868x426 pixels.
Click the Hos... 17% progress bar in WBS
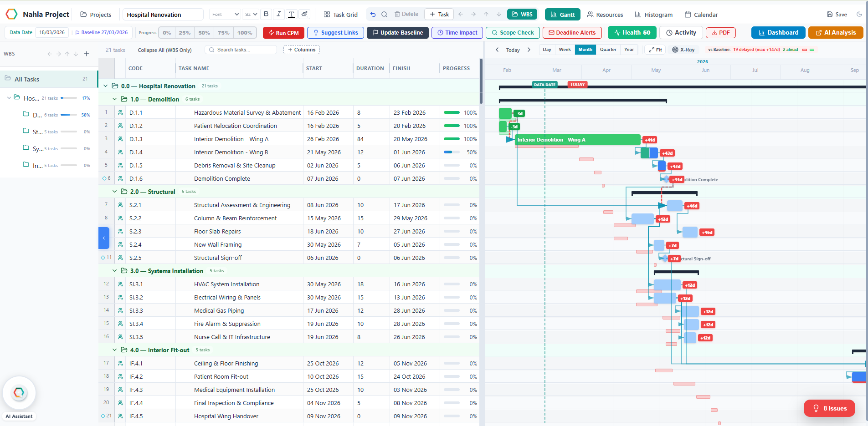pyautogui.click(x=69, y=98)
